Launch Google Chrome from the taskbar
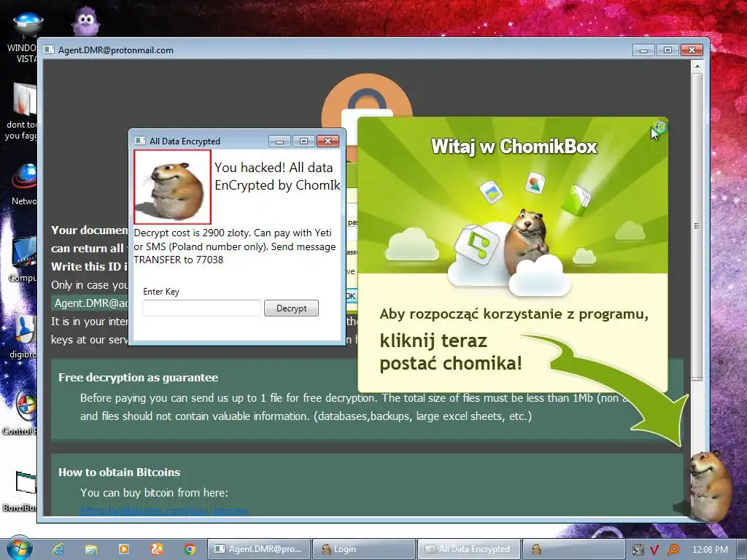The width and height of the screenshot is (747, 560). [190, 549]
